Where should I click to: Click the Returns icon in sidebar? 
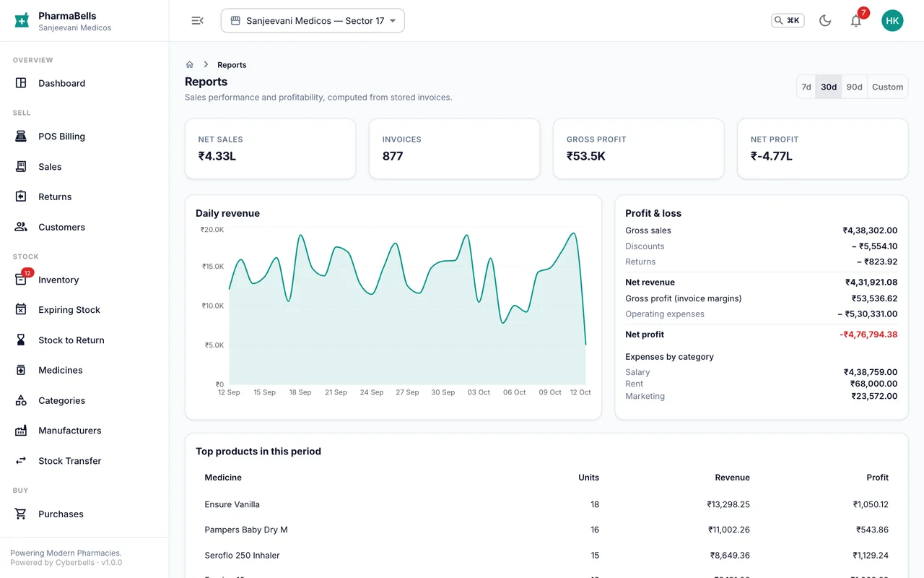click(21, 197)
